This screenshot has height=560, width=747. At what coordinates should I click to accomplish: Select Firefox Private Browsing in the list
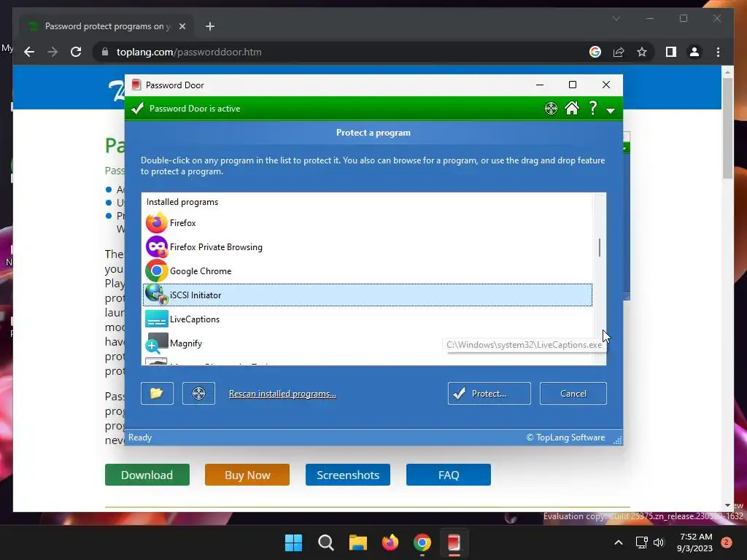tap(368, 247)
